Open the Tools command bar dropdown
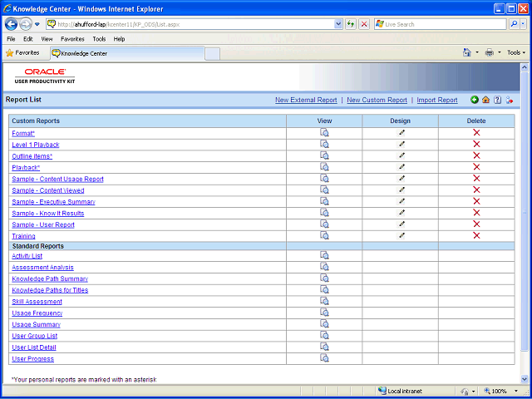This screenshot has width=532, height=399. (x=516, y=52)
